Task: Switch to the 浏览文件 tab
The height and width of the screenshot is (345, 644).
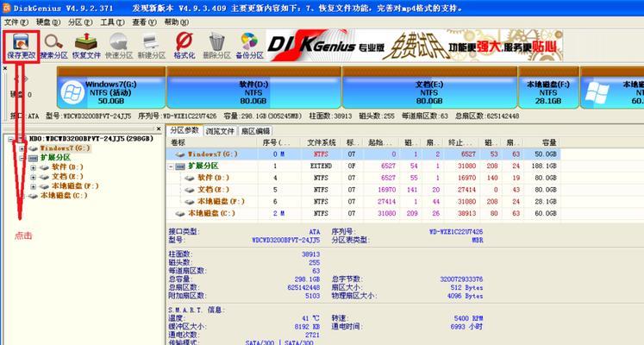Action: [x=220, y=131]
